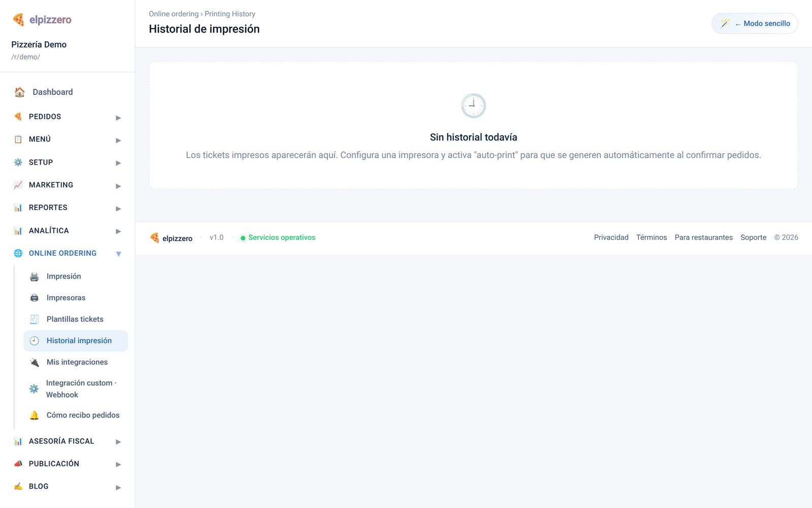Viewport: 812px width, 508px height.
Task: Click the green status dot in footer
Action: point(243,238)
